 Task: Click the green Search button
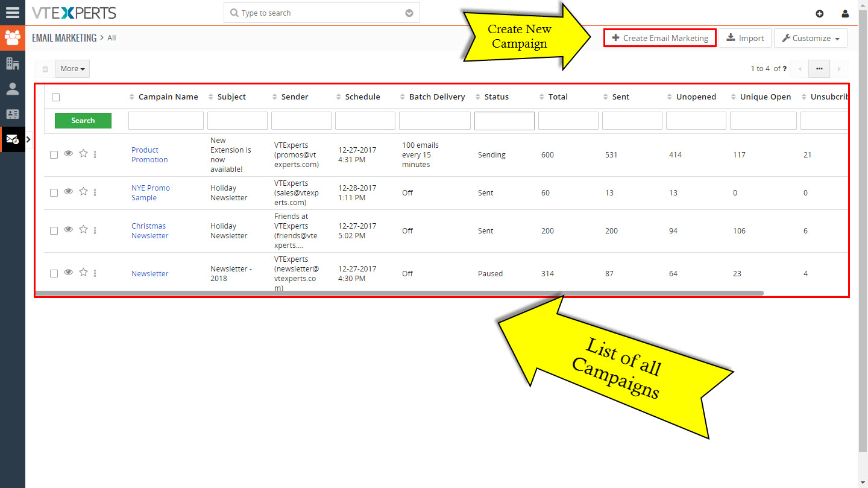(x=83, y=121)
